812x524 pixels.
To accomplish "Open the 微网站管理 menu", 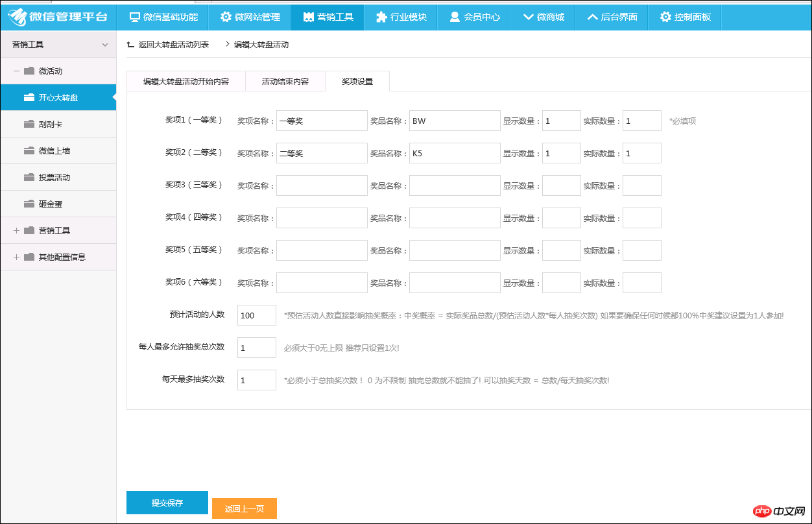I will tap(250, 17).
